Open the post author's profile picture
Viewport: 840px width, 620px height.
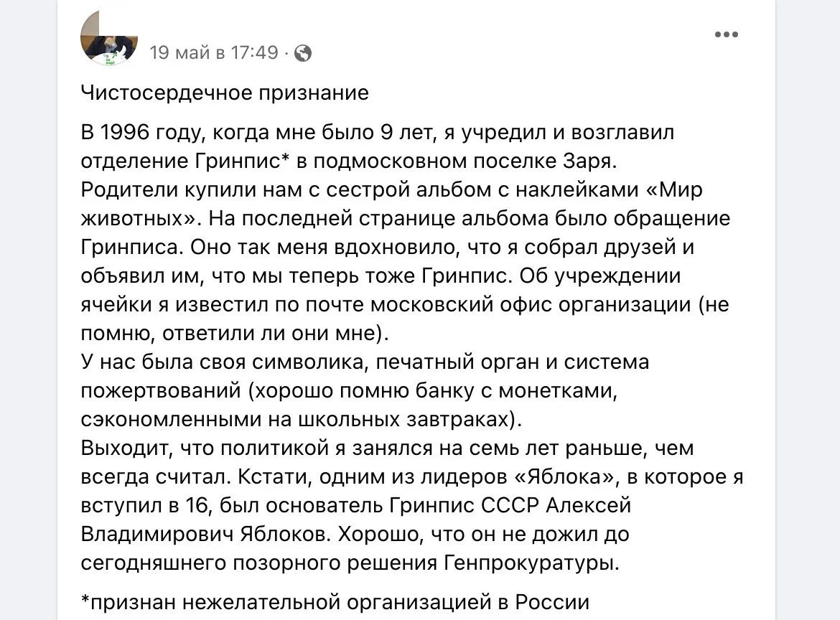[x=110, y=39]
